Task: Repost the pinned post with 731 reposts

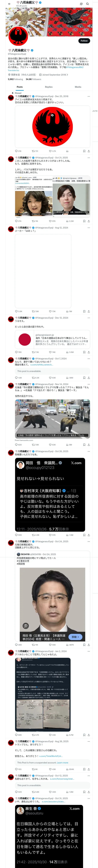Action: pos(35,151)
